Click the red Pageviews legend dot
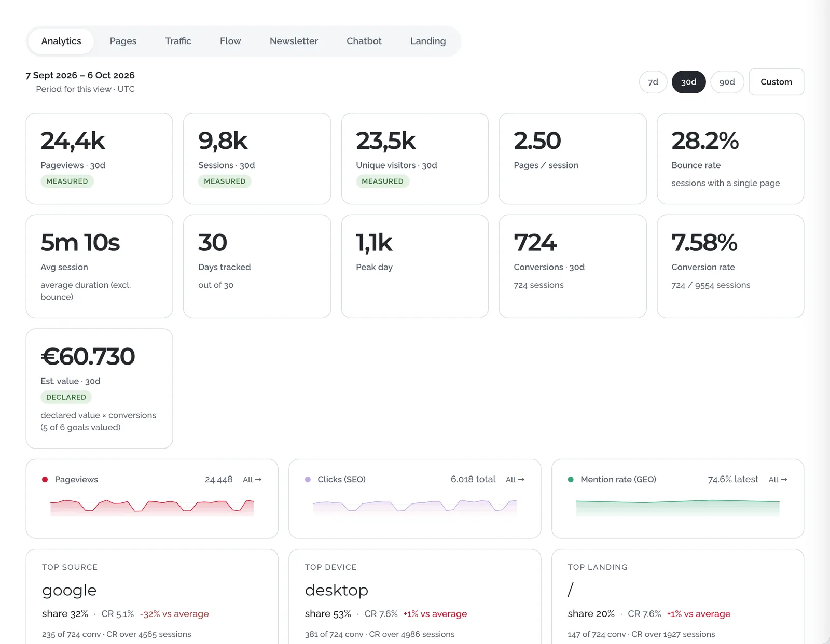The width and height of the screenshot is (830, 644). tap(45, 480)
